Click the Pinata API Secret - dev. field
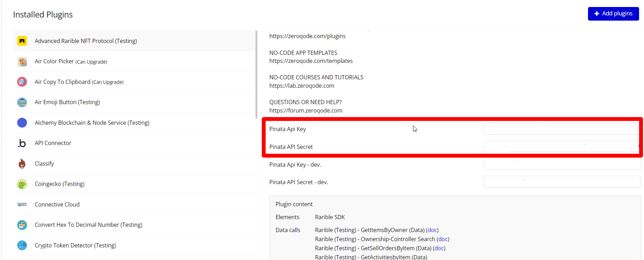644x260 pixels. [x=562, y=182]
